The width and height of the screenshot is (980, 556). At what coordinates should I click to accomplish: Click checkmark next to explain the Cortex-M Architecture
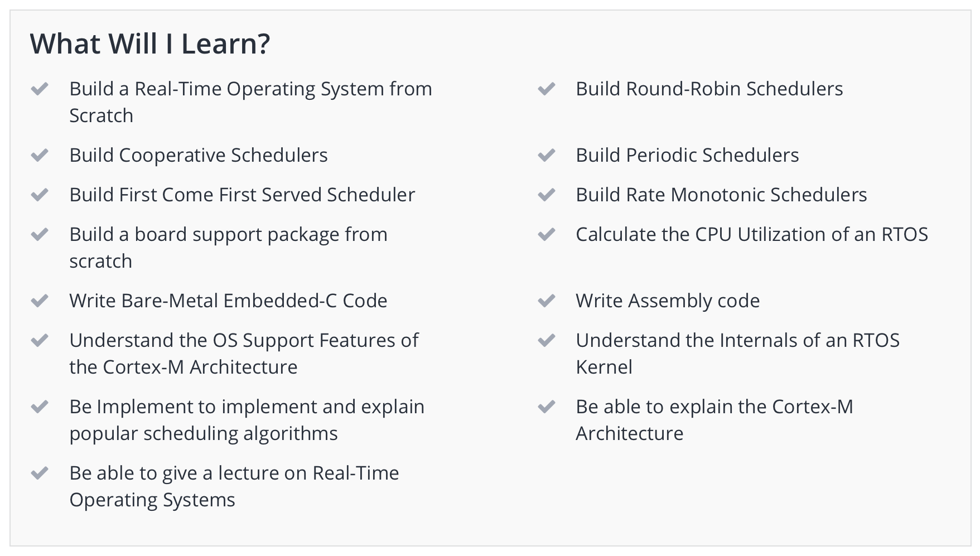pos(546,407)
